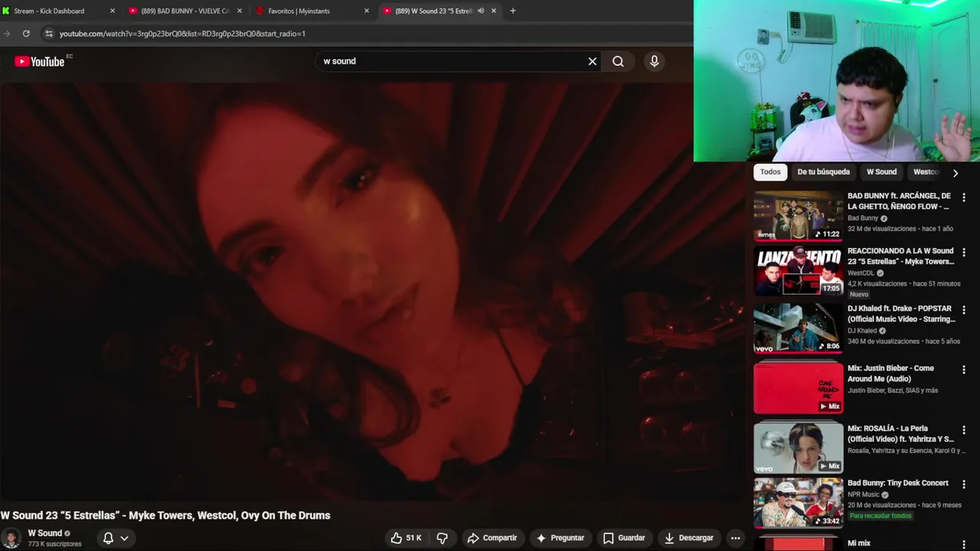This screenshot has width=980, height=551.
Task: Show more filter chips with right arrow
Action: coord(955,173)
